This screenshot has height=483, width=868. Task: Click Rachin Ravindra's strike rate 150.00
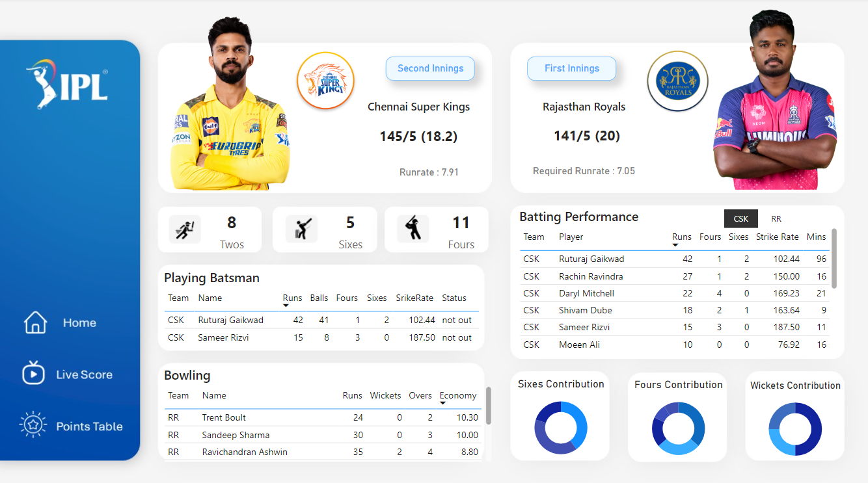pyautogui.click(x=788, y=276)
